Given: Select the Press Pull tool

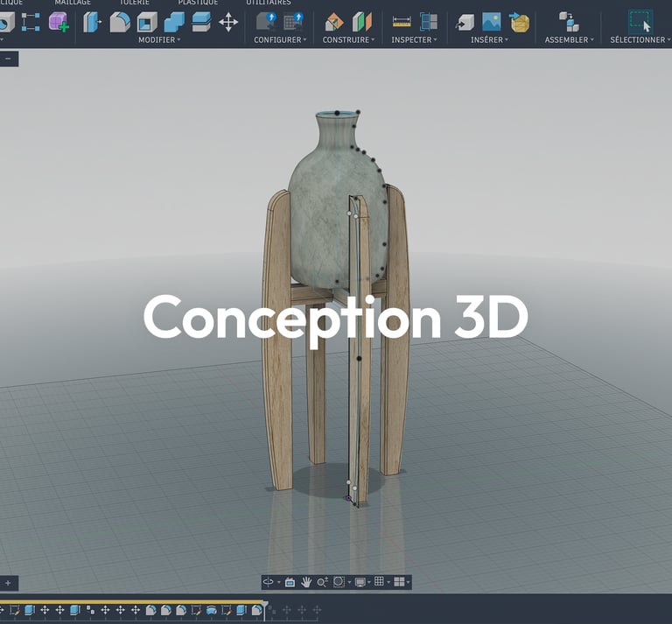Looking at the screenshot, I should click(92, 22).
